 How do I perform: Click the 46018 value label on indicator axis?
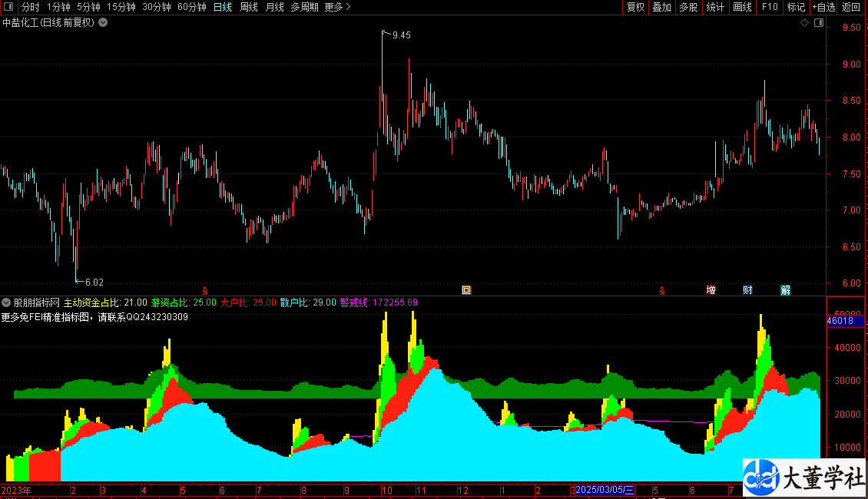pyautogui.click(x=840, y=321)
